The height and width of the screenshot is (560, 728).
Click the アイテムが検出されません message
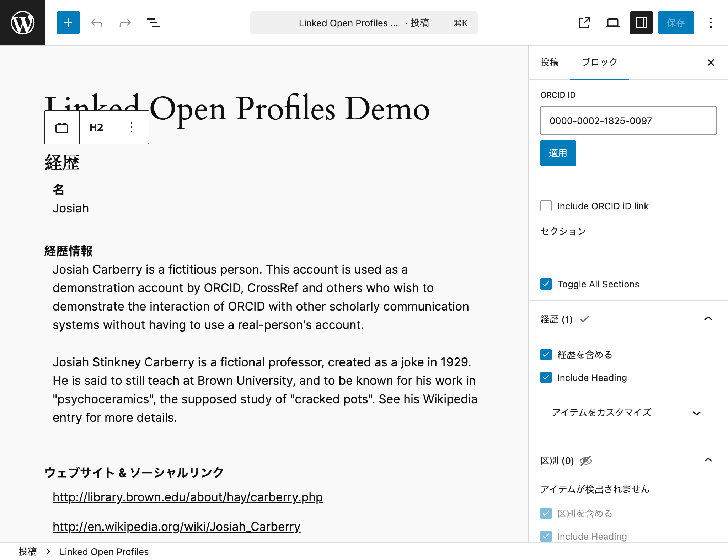[595, 489]
